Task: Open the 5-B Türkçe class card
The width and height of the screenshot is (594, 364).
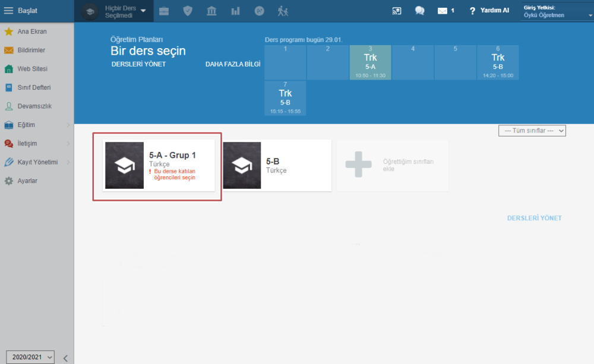Action: [277, 166]
